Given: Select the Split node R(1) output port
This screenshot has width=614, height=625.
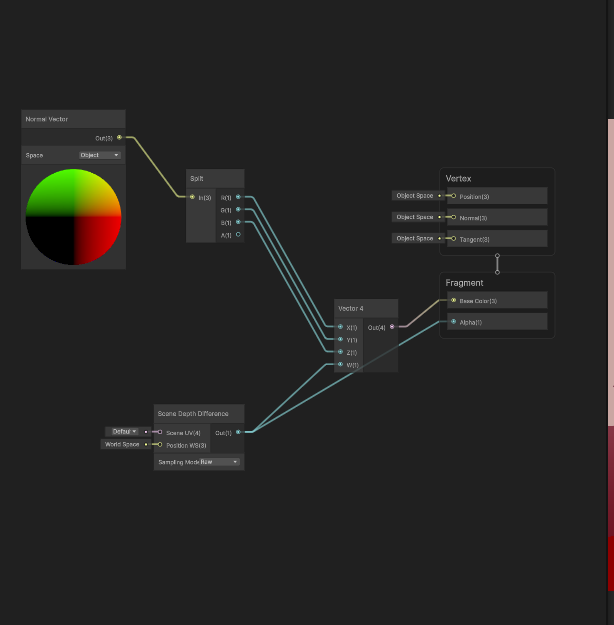Looking at the screenshot, I should pyautogui.click(x=238, y=197).
